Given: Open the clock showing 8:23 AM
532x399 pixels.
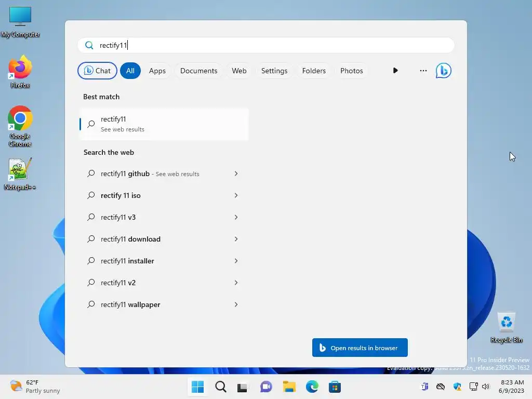Looking at the screenshot, I should (511, 387).
